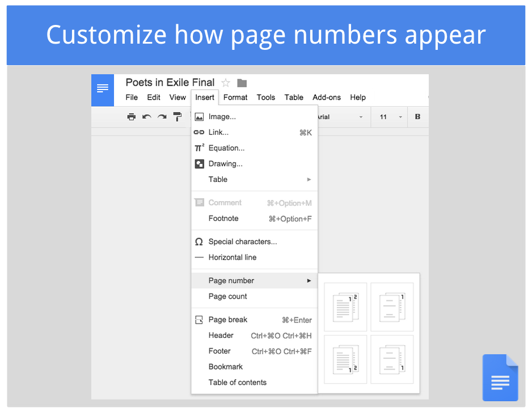Screen dimensions: 532x412
Task: Open the font size 11 dropdown
Action: click(390, 117)
